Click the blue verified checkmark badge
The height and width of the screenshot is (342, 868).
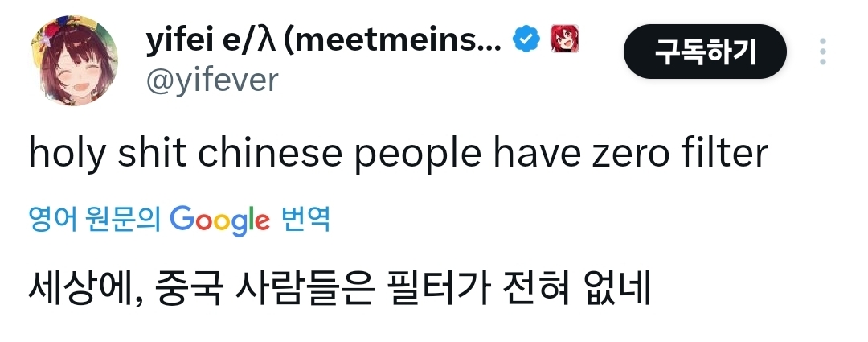click(x=526, y=39)
